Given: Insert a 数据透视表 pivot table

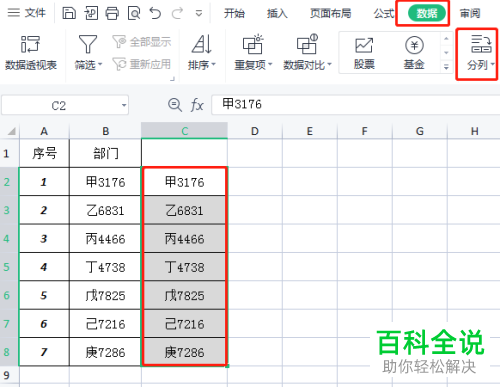Looking at the screenshot, I should click(x=31, y=53).
